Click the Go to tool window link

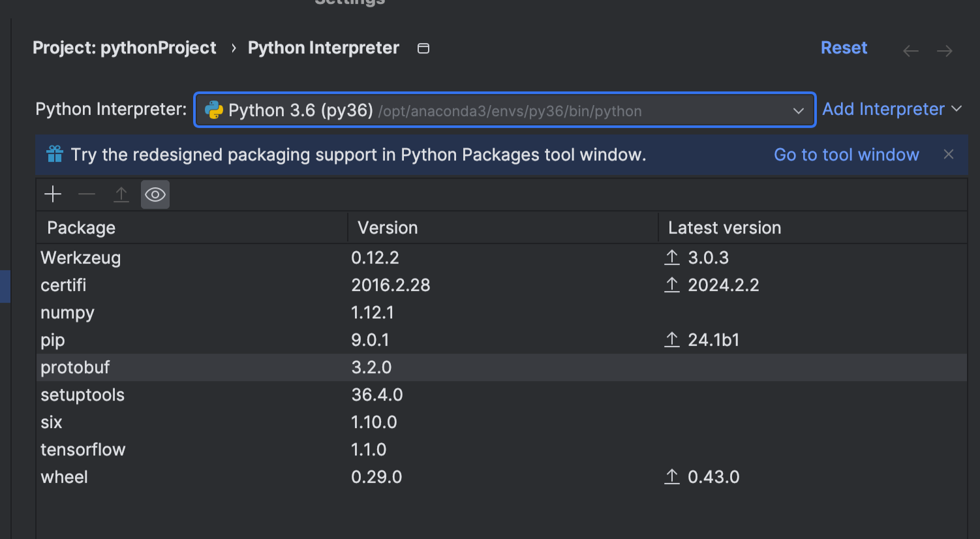[x=846, y=155]
